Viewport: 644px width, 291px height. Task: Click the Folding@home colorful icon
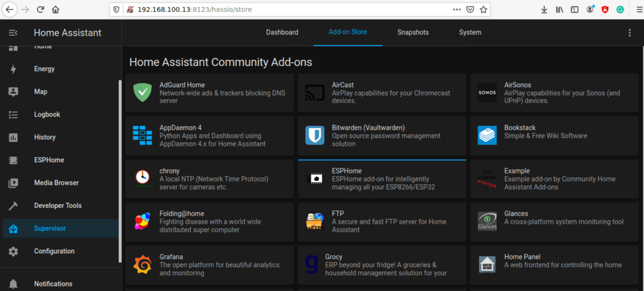[x=142, y=222]
